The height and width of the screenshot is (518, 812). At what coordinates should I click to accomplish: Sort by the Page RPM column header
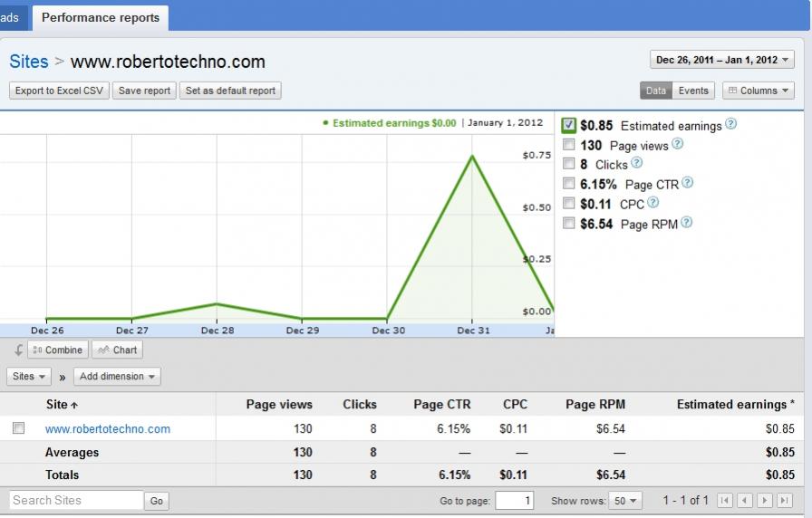[x=595, y=404]
